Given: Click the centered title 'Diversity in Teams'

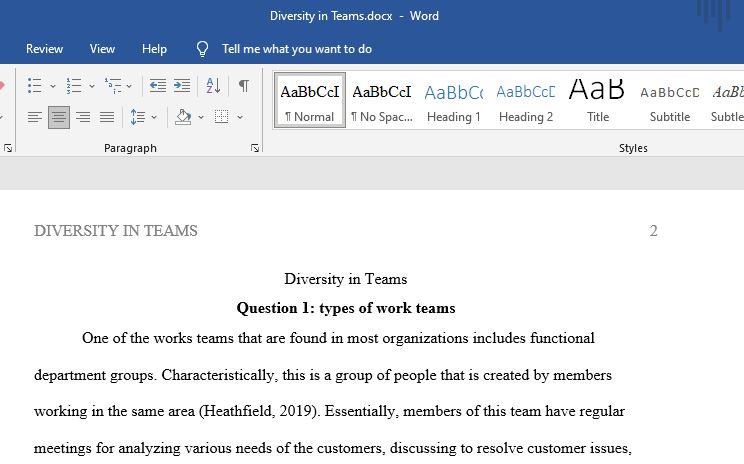Looking at the screenshot, I should click(x=346, y=279).
